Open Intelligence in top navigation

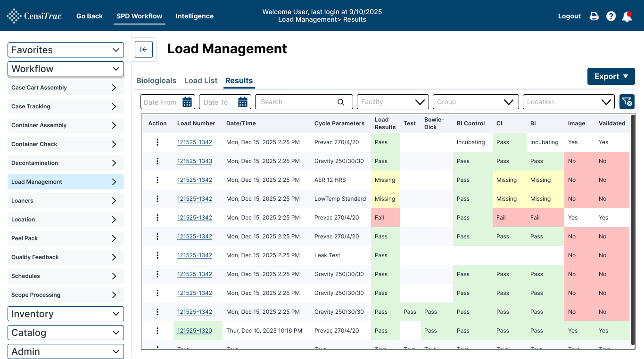[195, 16]
